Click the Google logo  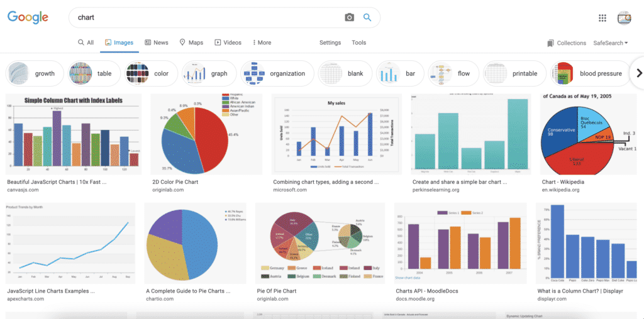(x=28, y=18)
